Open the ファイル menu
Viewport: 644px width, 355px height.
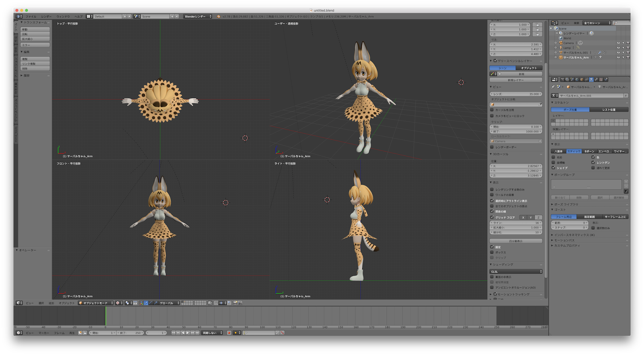point(31,16)
